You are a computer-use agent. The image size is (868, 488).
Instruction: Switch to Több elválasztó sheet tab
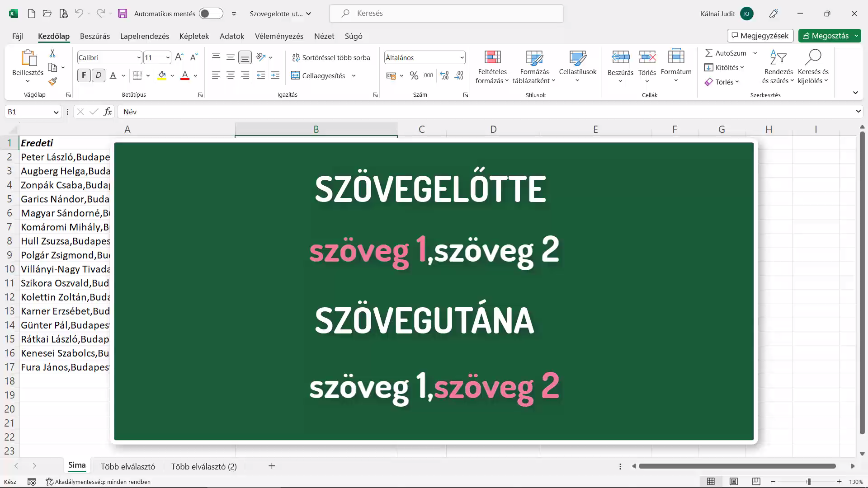coord(128,466)
